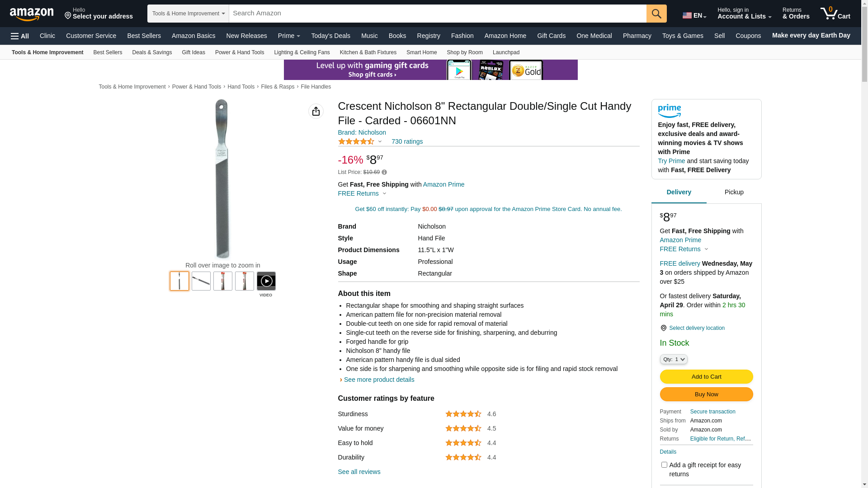Switch to the Pickup tab
The height and width of the screenshot is (488, 868).
[x=734, y=192]
